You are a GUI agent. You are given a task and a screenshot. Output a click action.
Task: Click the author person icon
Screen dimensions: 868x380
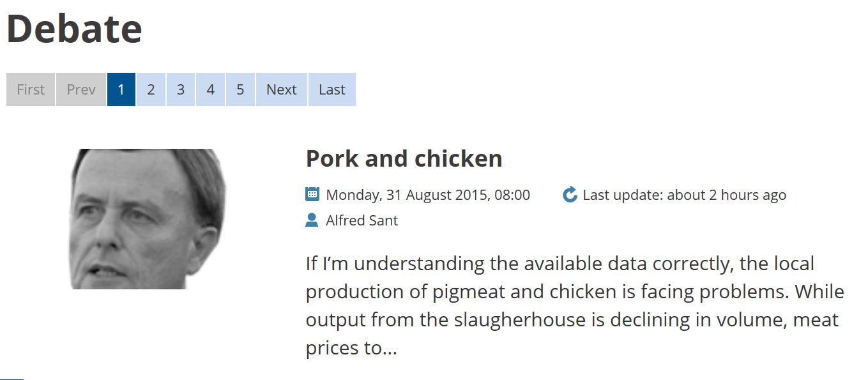312,220
